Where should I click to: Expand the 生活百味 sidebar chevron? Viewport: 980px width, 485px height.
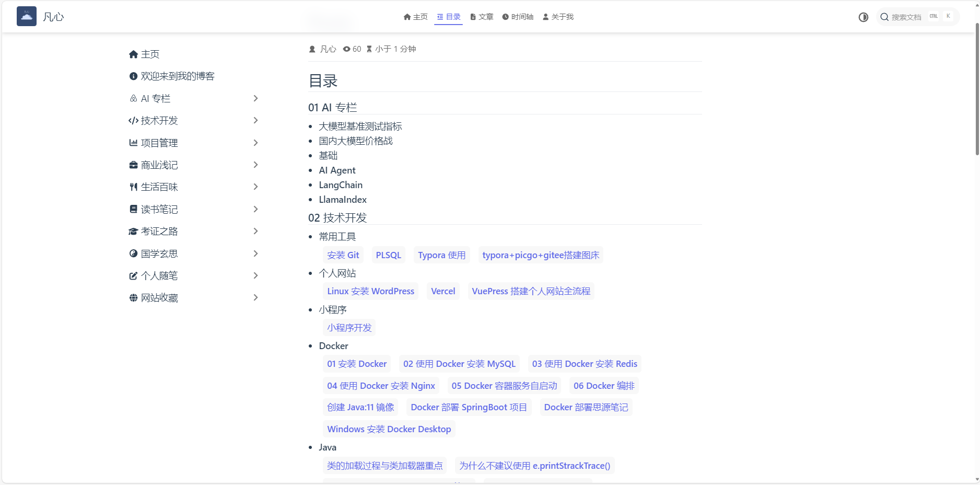pos(255,187)
